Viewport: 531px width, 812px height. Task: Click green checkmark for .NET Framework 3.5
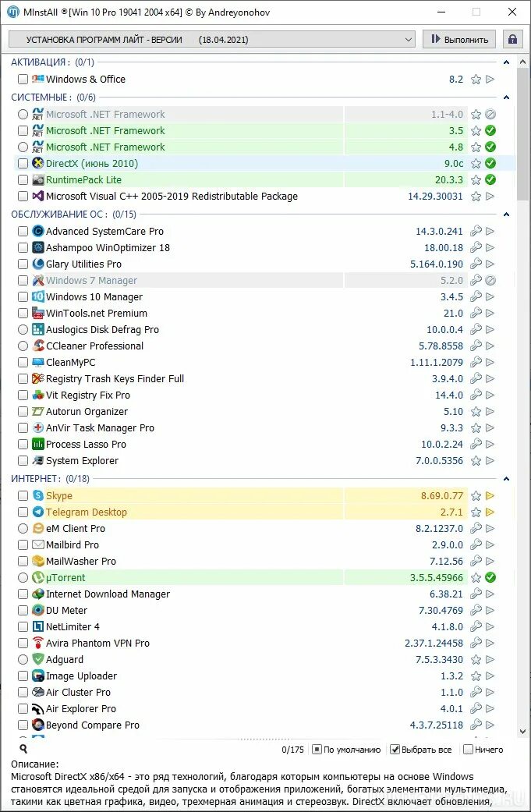tap(490, 130)
